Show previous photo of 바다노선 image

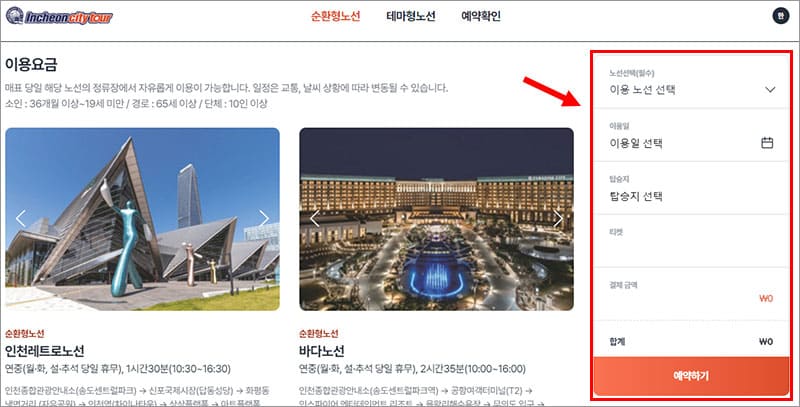tap(315, 218)
